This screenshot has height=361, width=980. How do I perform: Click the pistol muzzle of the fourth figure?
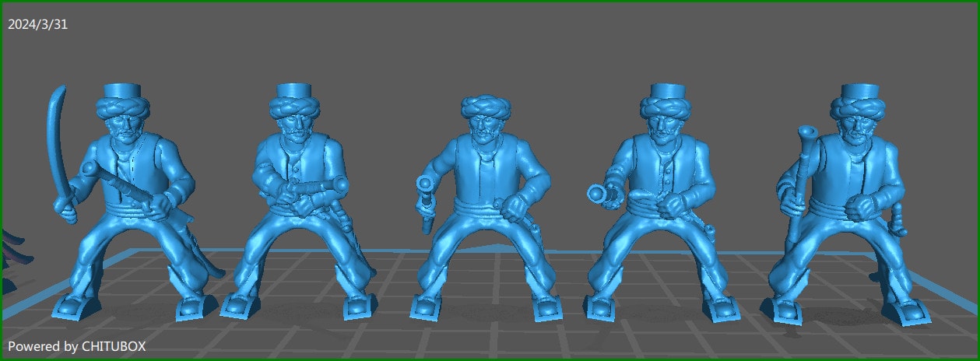click(x=597, y=194)
